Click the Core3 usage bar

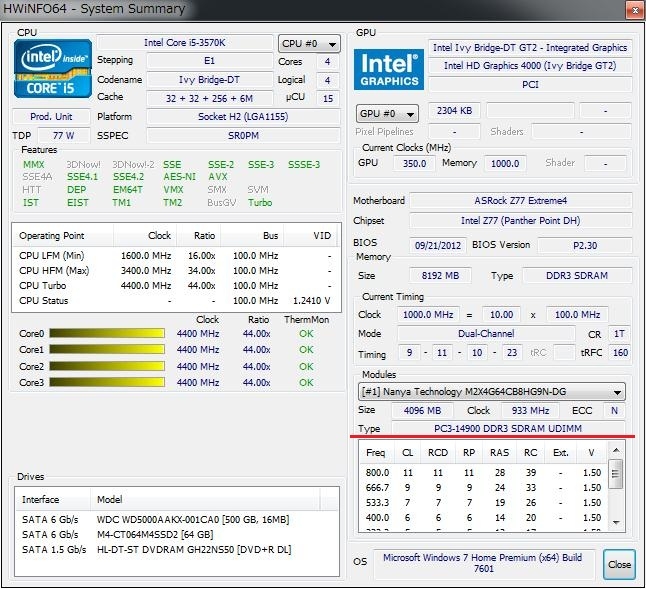(107, 382)
